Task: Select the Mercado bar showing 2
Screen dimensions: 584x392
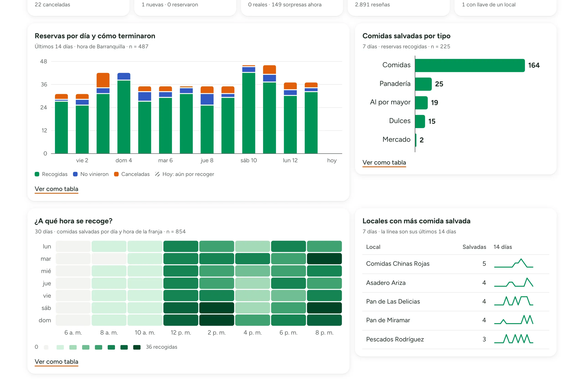Action: click(x=416, y=140)
